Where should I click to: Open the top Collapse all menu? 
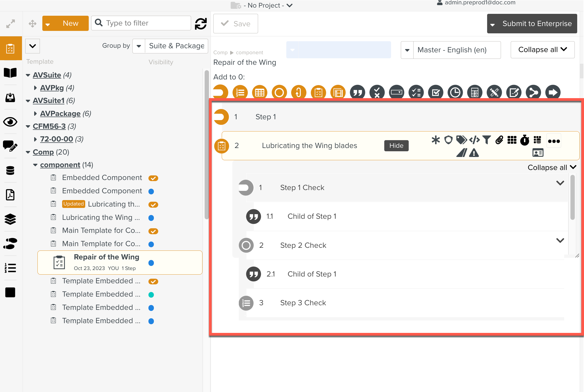coord(542,50)
